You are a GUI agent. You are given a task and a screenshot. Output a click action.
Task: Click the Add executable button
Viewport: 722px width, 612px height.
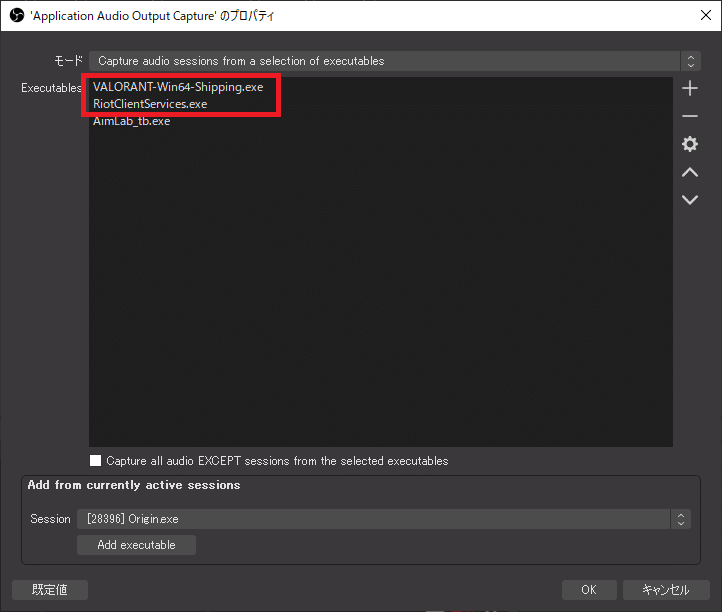coord(136,545)
